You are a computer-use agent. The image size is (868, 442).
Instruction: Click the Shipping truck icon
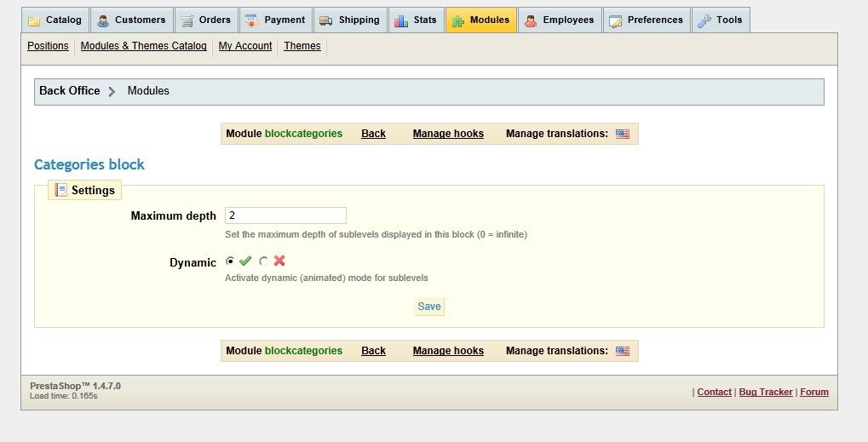[x=326, y=20]
